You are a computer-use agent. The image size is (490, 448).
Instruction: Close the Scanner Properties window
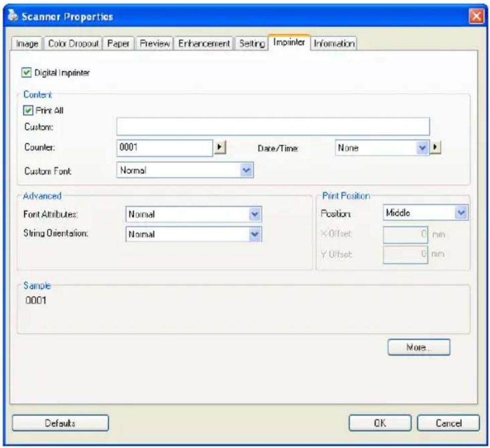coord(476,16)
